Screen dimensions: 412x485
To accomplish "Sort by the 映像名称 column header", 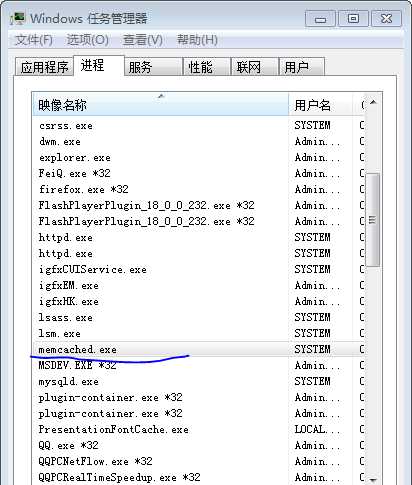I will (161, 105).
